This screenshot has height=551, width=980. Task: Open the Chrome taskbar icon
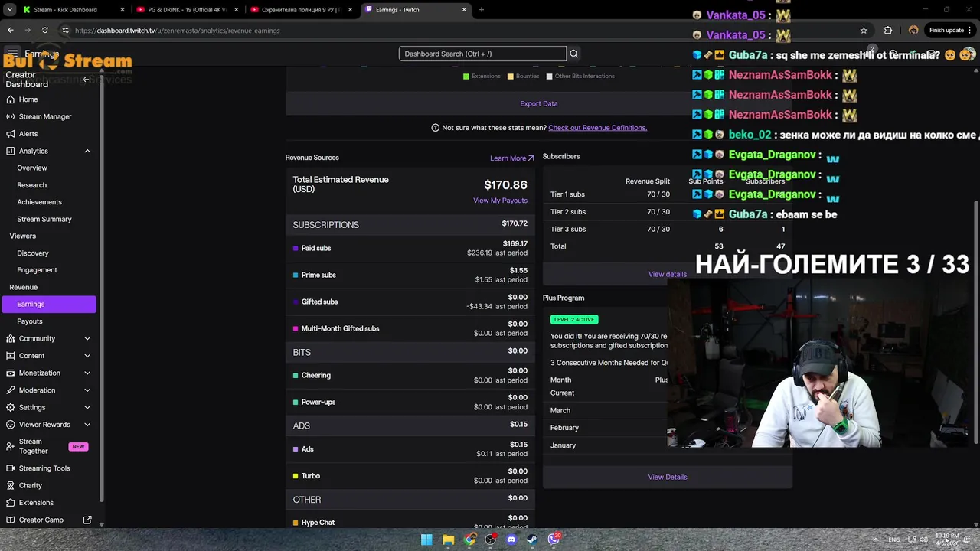[x=469, y=540]
